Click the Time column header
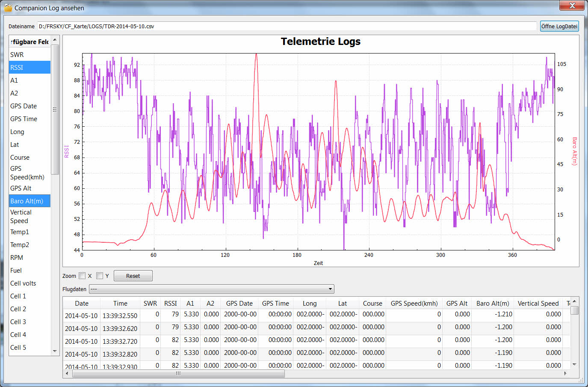The height and width of the screenshot is (387, 588). coord(120,303)
